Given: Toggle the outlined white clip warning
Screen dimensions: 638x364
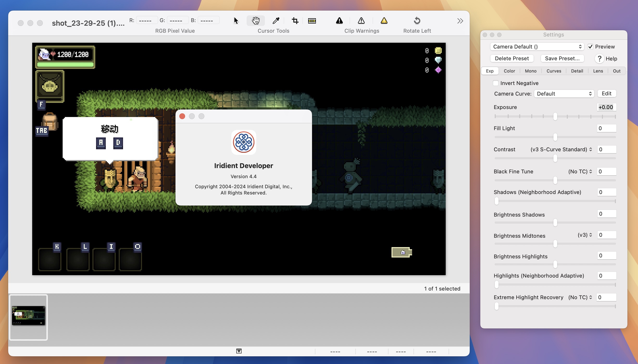Looking at the screenshot, I should [x=361, y=20].
